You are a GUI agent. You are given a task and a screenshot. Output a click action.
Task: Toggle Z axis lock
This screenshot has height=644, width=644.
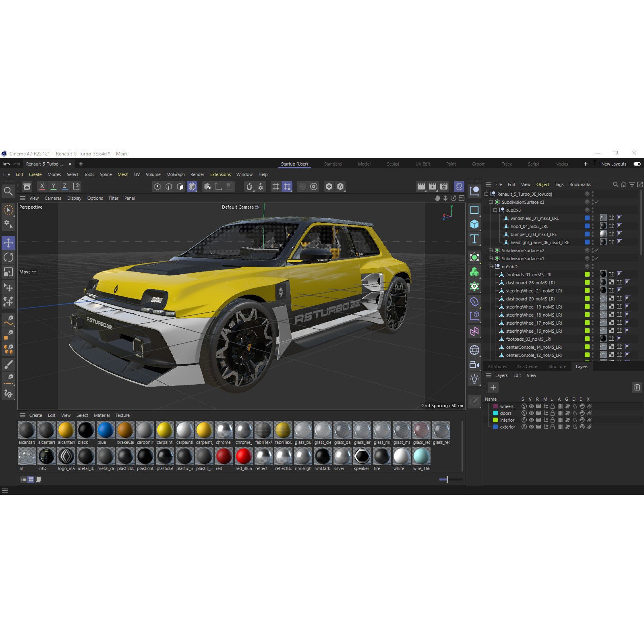coord(64,186)
